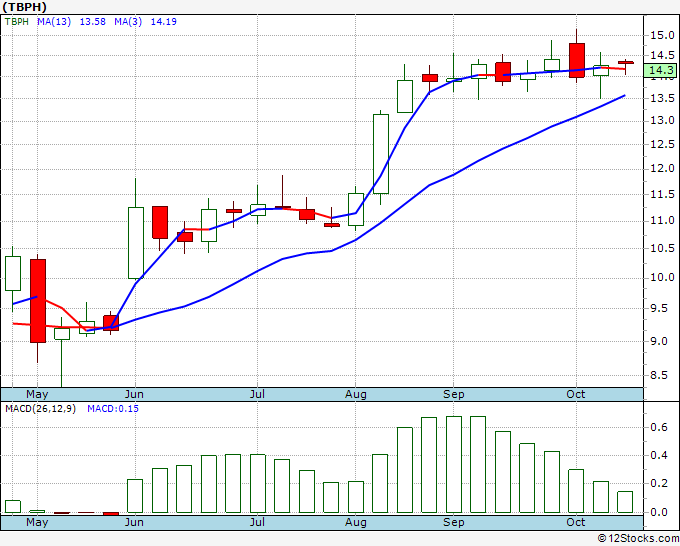
Task: Click the last MACD histogram bar
Action: click(625, 502)
